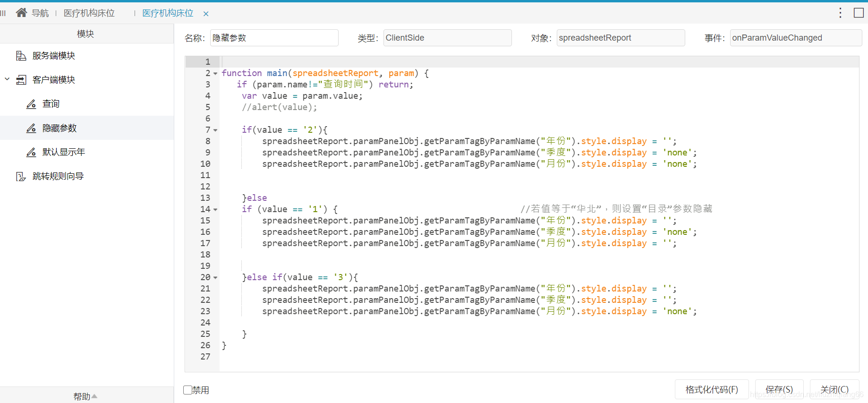The image size is (868, 403).
Task: Focus the 事件 onParamValueChanged field
Action: tap(796, 38)
